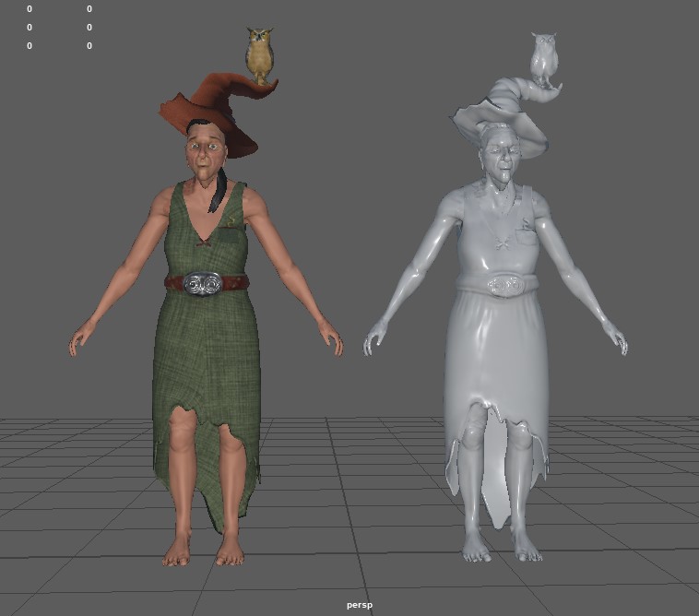Click the textured witch's bare feet
Image resolution: width=699 pixels, height=616 pixels.
tap(203, 551)
